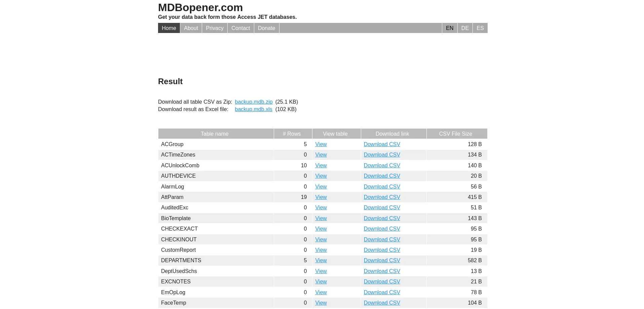
Task: View the AuditedExc table
Action: (321, 207)
